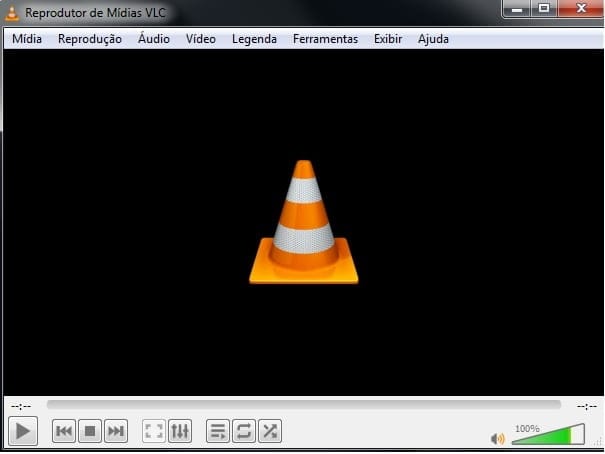The height and width of the screenshot is (454, 605).
Task: Open the Reprodução menu
Action: (90, 39)
